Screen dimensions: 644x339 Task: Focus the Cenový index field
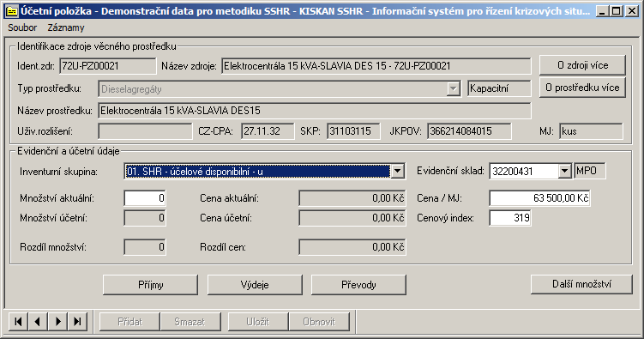[x=510, y=218]
